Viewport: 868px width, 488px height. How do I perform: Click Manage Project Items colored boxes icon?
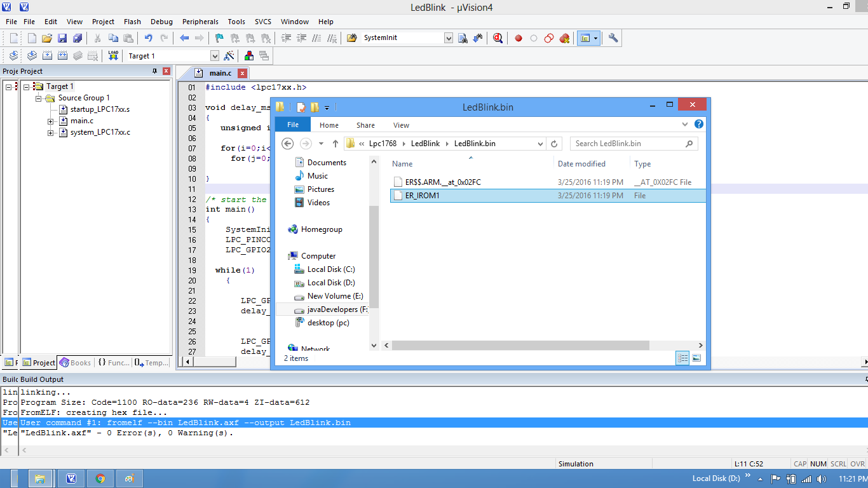click(249, 56)
